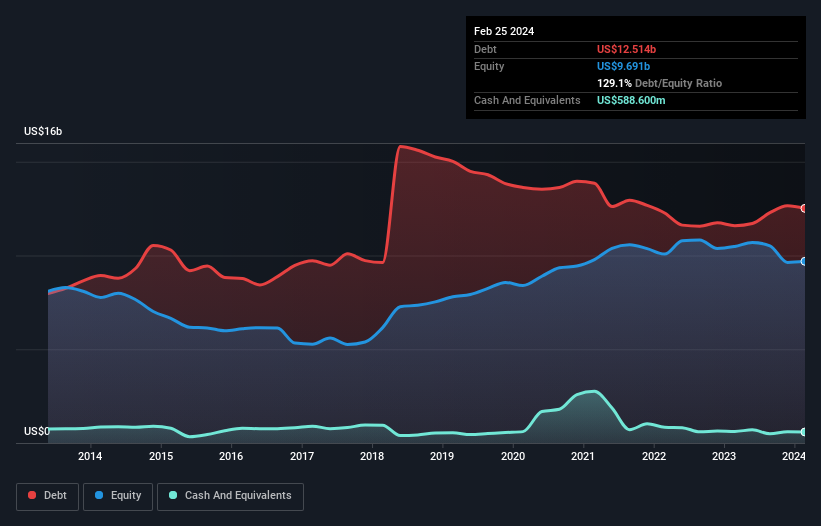
Task: Click Cash And Equivalents label in tooltip
Action: pos(527,100)
